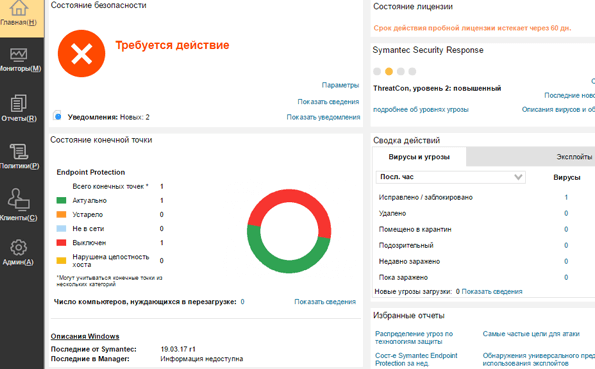
Task: Switch to the Вирусы и угрозы tab
Action: pos(419,157)
